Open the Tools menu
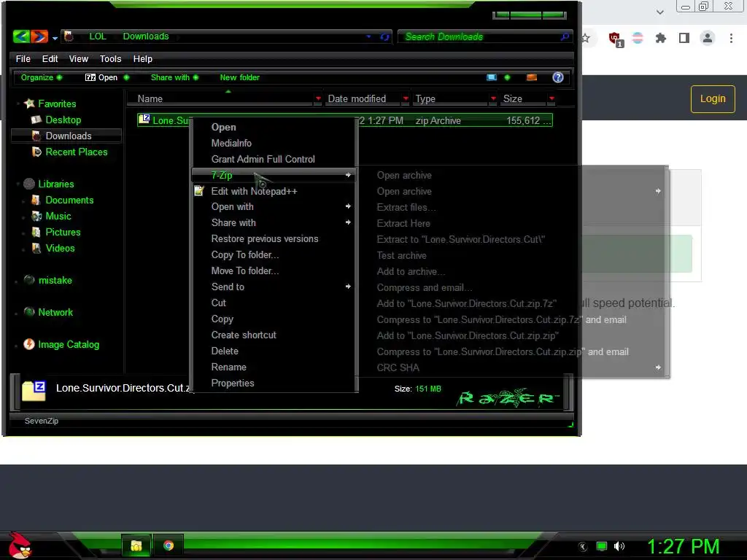This screenshot has width=747, height=560. point(110,58)
